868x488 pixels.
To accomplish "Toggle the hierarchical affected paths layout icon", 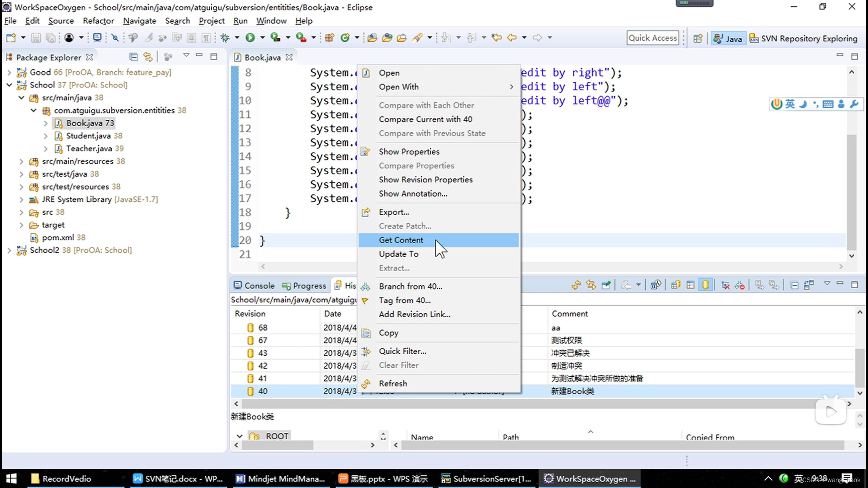I will click(x=809, y=285).
